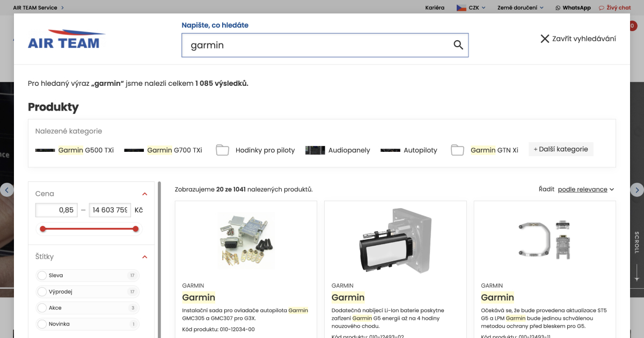
Task: Open the Garmin GTN Xi category link
Action: [494, 150]
